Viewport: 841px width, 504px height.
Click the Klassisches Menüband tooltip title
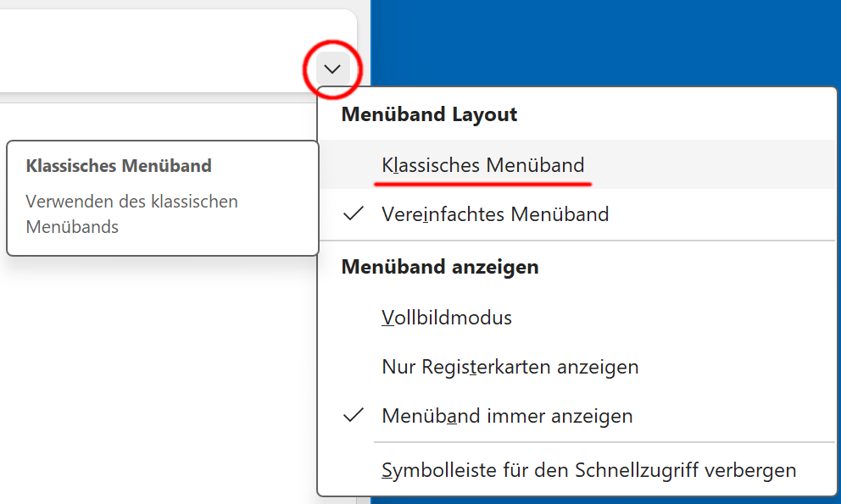click(119, 165)
